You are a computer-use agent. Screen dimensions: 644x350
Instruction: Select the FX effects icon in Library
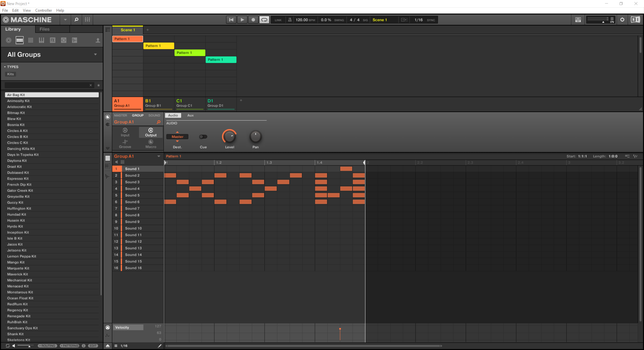pyautogui.click(x=53, y=40)
